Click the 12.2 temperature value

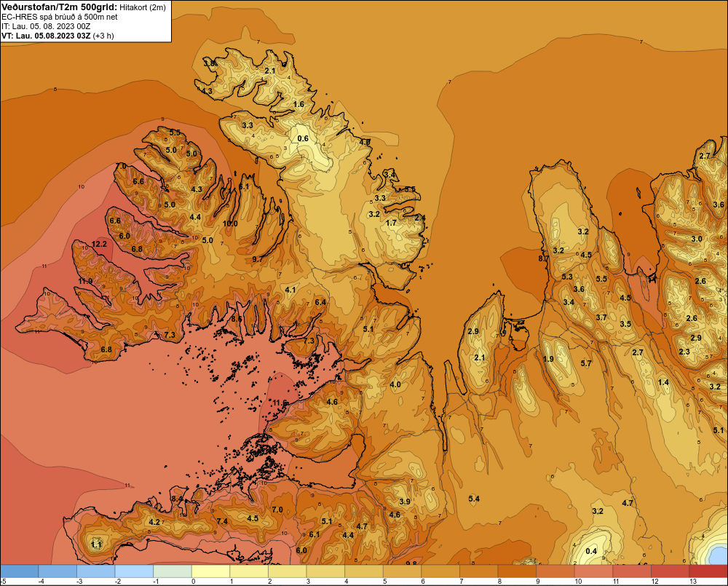99,245
